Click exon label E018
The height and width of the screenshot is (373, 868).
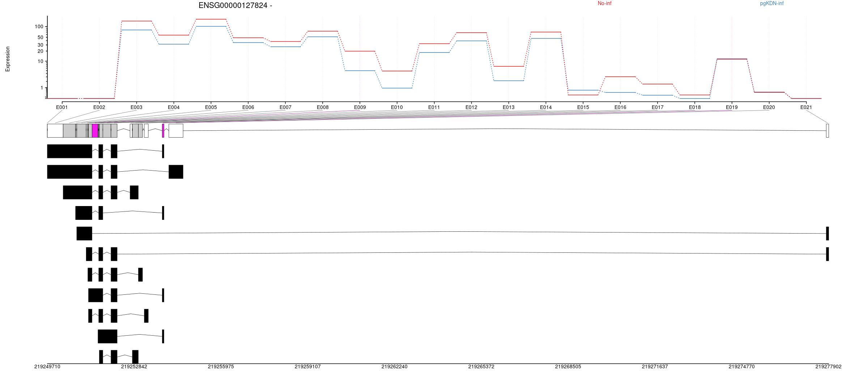[x=695, y=107]
